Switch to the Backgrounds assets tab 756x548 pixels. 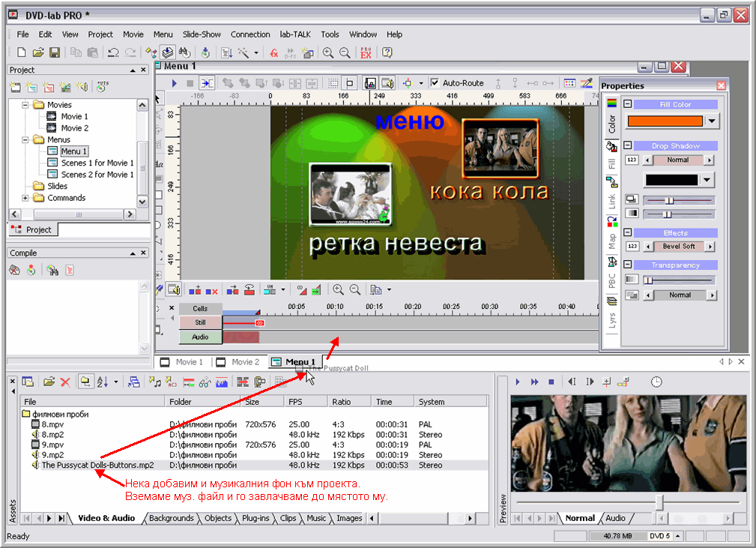[171, 518]
